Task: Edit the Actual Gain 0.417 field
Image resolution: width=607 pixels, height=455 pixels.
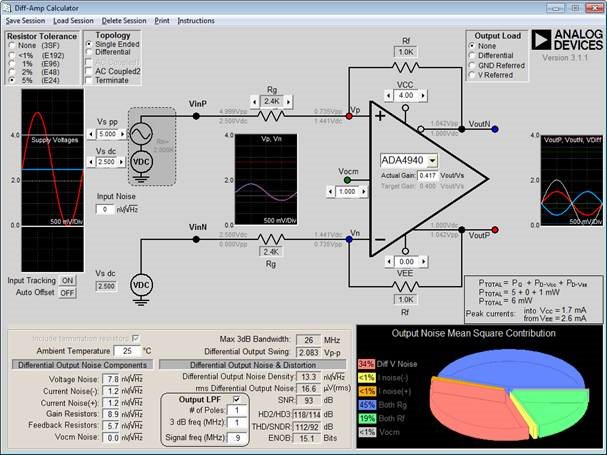Action: [427, 175]
